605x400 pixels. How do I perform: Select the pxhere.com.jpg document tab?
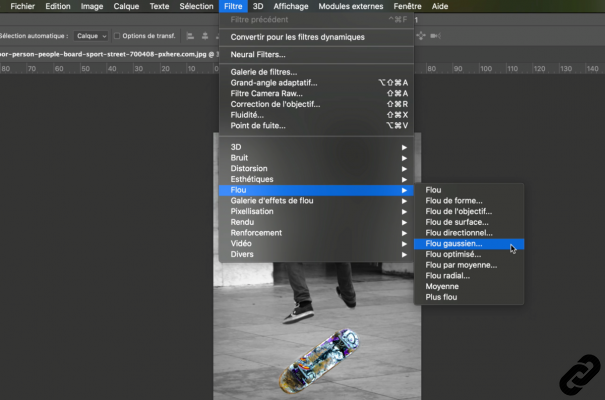(x=108, y=54)
